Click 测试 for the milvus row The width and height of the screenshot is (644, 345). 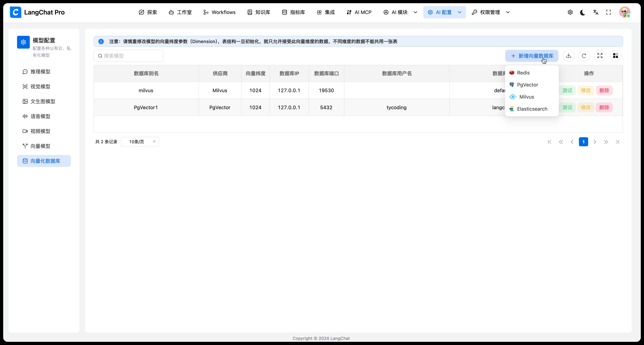click(x=567, y=90)
